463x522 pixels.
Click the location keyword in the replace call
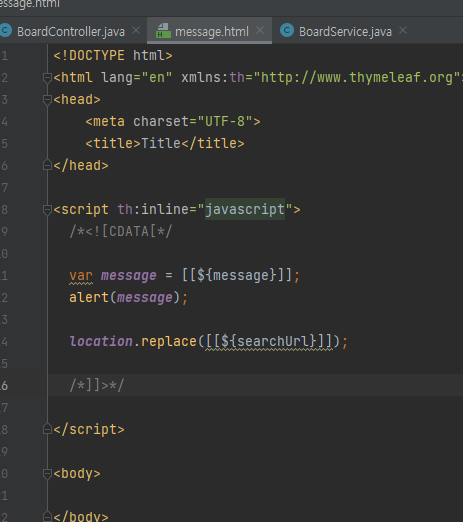coord(101,342)
